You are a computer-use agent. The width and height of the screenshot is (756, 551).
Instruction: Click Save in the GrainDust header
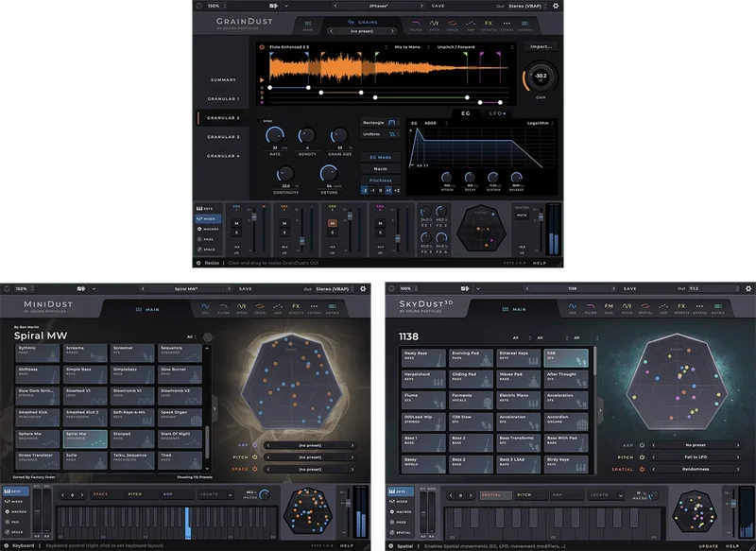[x=438, y=6]
